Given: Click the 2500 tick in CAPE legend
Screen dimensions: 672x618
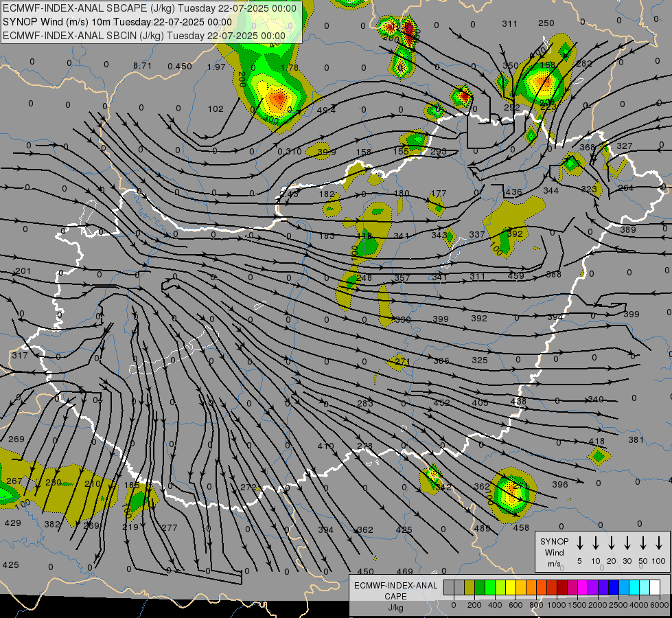Looking at the screenshot, I should coord(618,605).
